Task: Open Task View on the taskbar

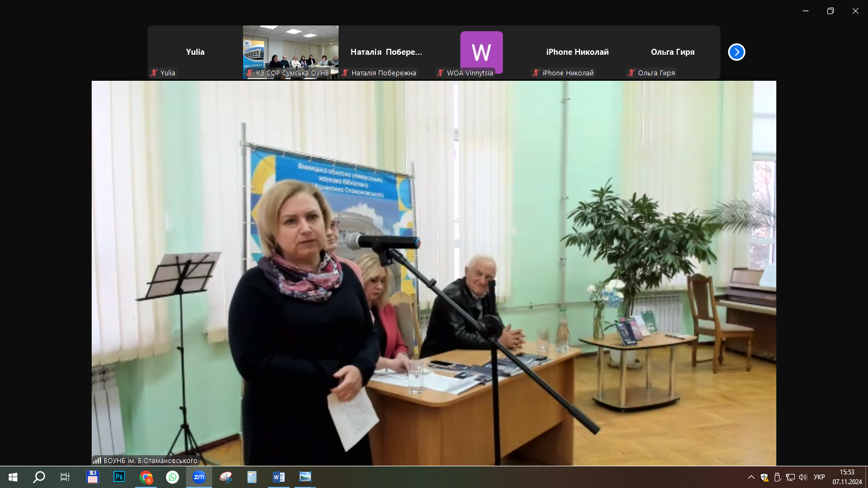Action: pos(65,477)
